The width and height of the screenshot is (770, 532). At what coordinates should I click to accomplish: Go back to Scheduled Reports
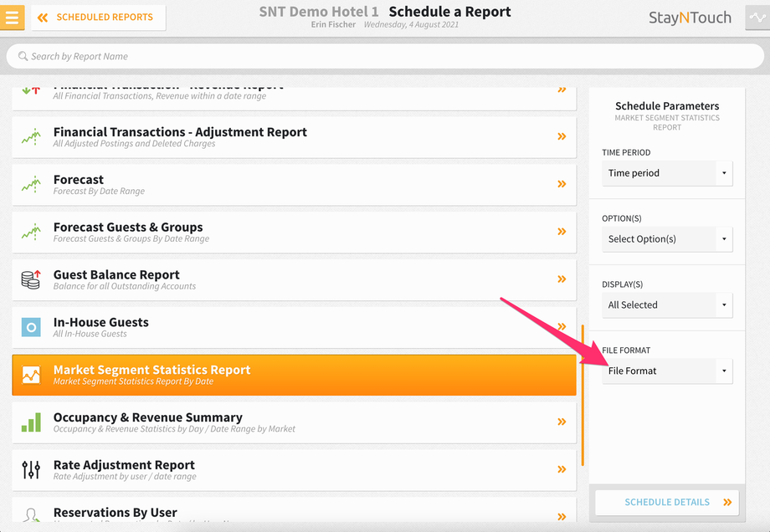(98, 18)
